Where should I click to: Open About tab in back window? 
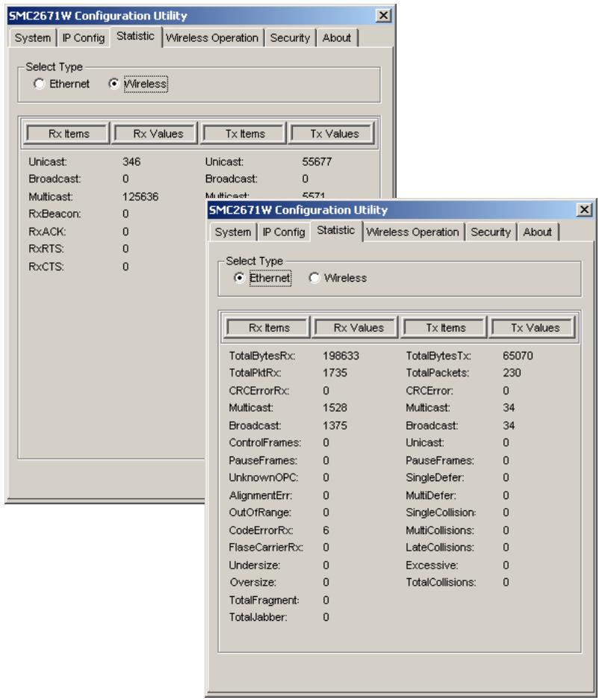click(337, 38)
